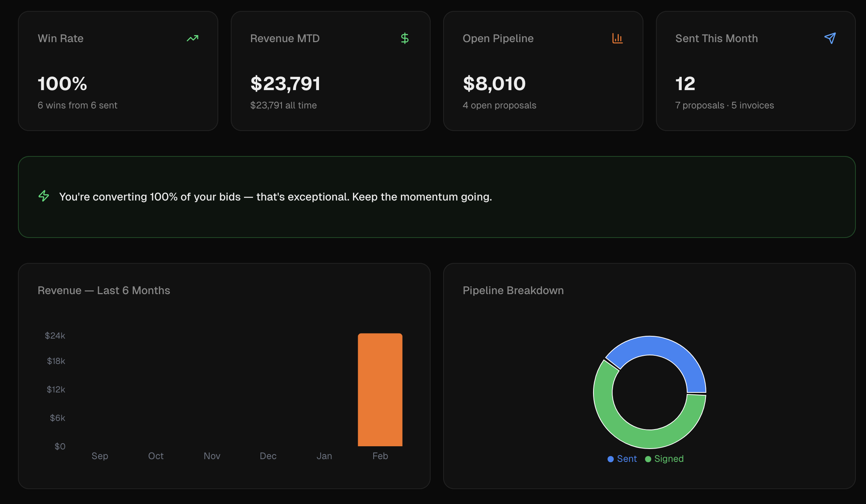Open the Revenue MTD $23,791 card

[330, 71]
